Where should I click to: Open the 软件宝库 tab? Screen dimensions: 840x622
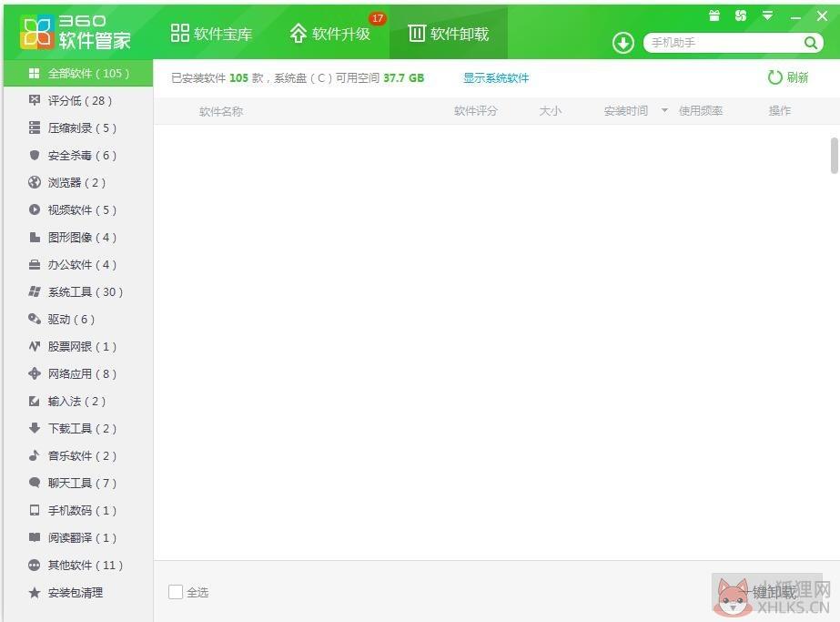point(212,34)
